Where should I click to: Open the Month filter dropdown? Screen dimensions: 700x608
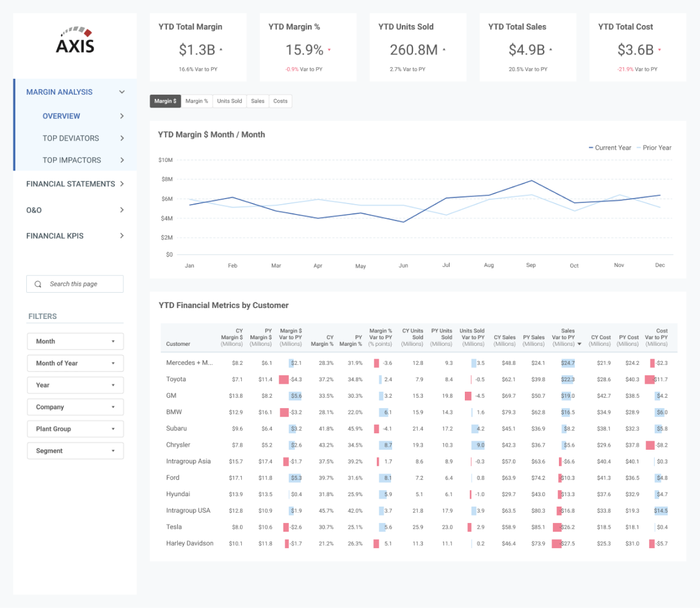point(75,342)
